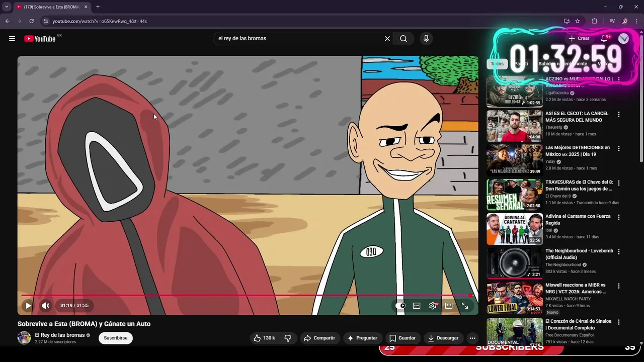Open player settings gear
This screenshot has width=644, height=362.
point(433,306)
